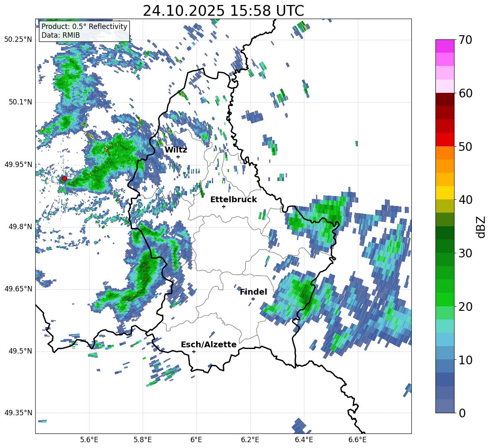Click the colorbar tick label 0

click(462, 413)
